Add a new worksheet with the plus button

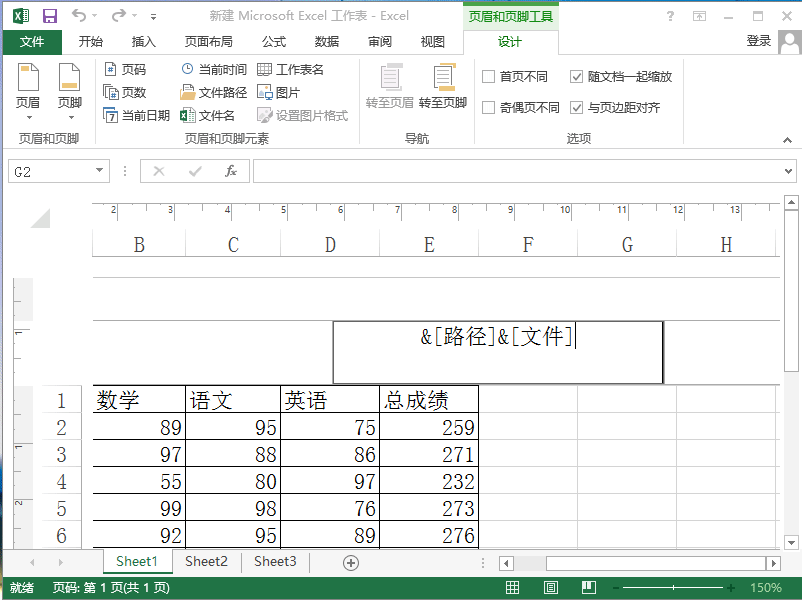pyautogui.click(x=350, y=562)
